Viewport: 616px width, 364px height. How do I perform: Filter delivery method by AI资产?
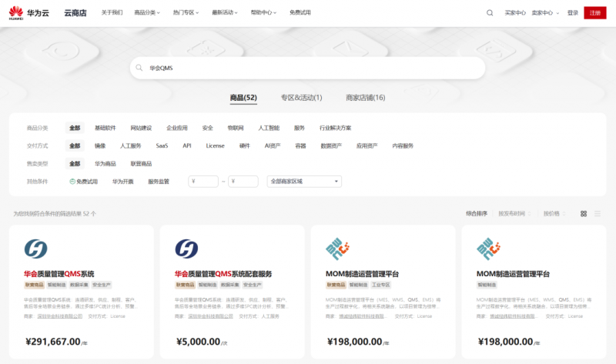click(x=273, y=145)
